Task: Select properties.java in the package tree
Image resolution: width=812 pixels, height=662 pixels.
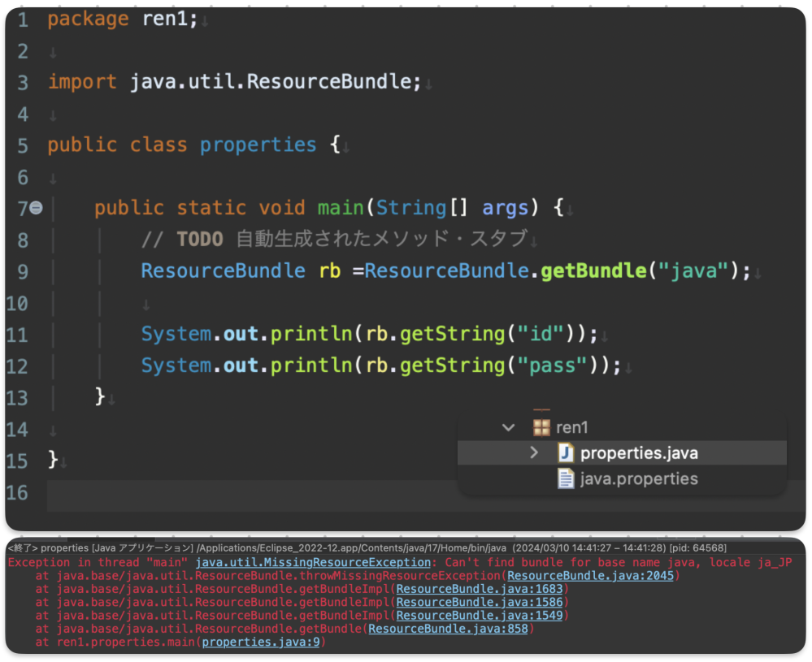Action: (x=639, y=453)
